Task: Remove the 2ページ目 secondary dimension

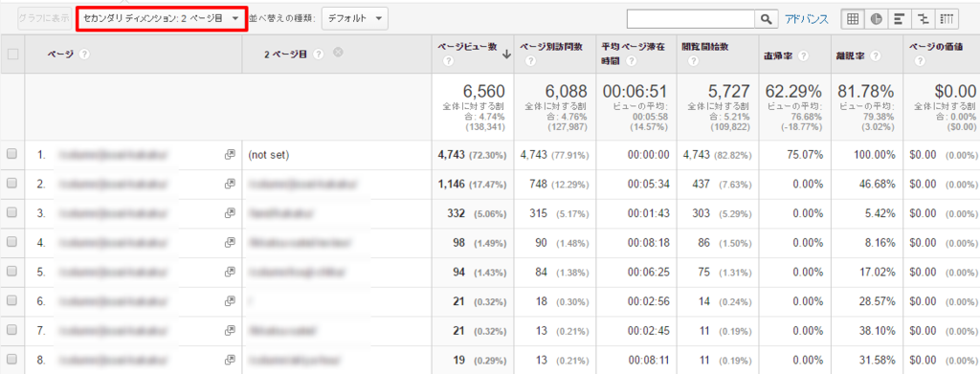Action: (338, 54)
